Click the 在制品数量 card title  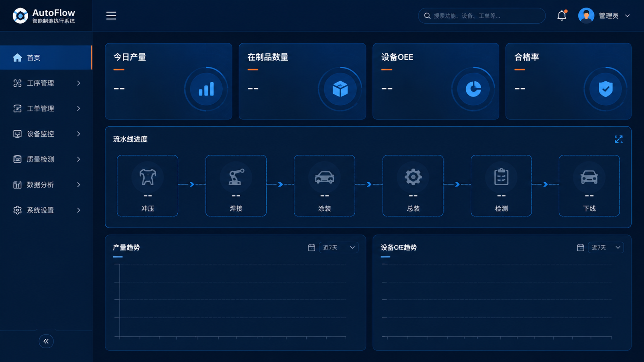pyautogui.click(x=268, y=57)
